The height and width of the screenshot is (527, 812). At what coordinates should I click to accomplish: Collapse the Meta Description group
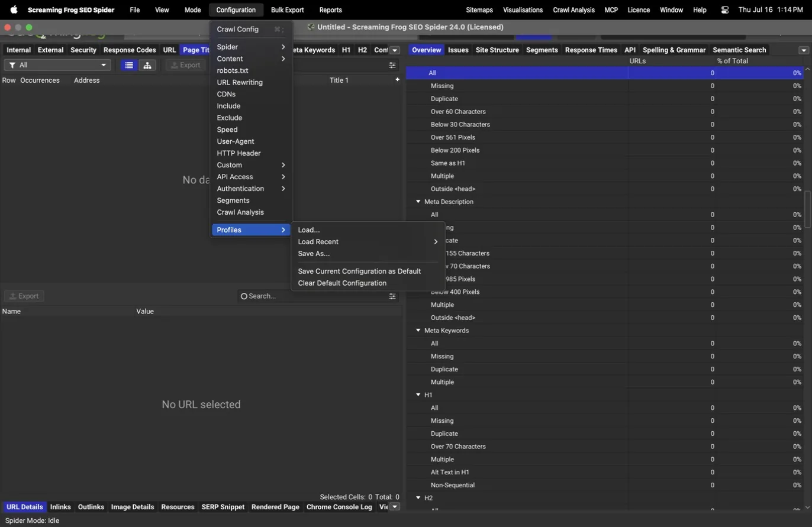418,202
